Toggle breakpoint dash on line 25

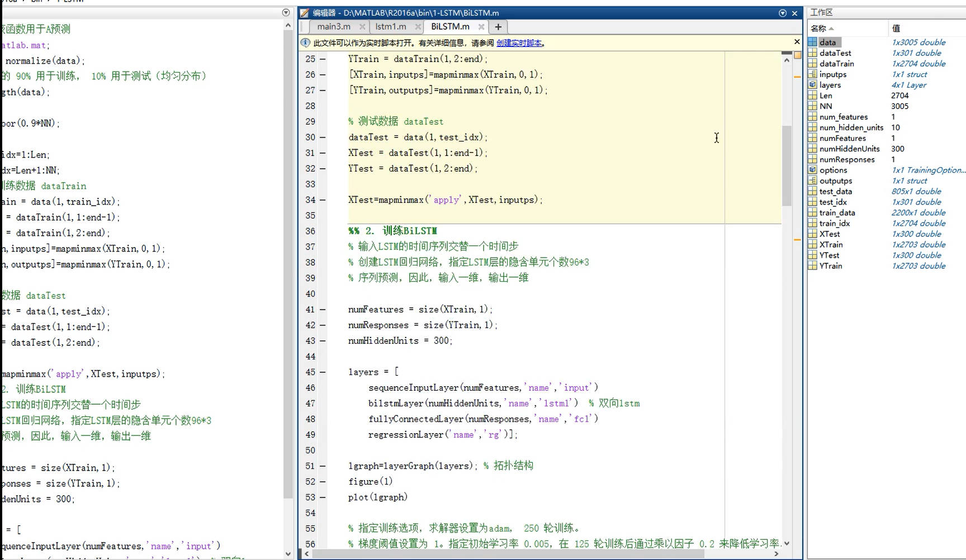pos(323,59)
